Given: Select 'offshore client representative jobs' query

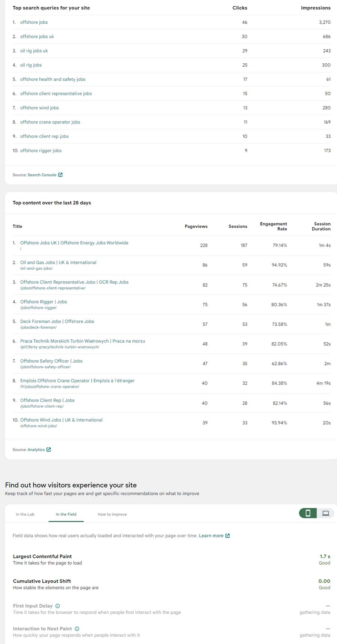Looking at the screenshot, I should tap(56, 93).
